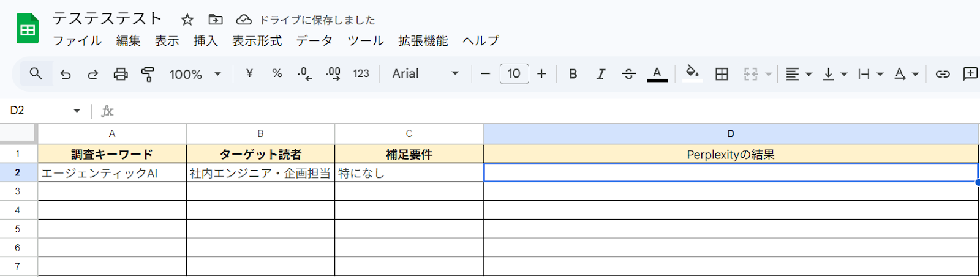Screen dimensions: 980x277
Task: Select row 1 header
Action: [x=18, y=154]
